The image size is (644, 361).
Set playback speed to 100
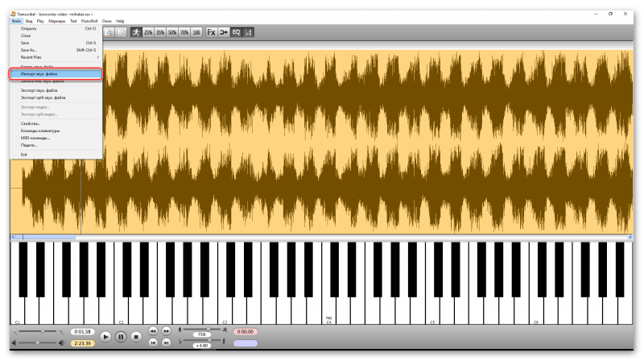coord(196,32)
